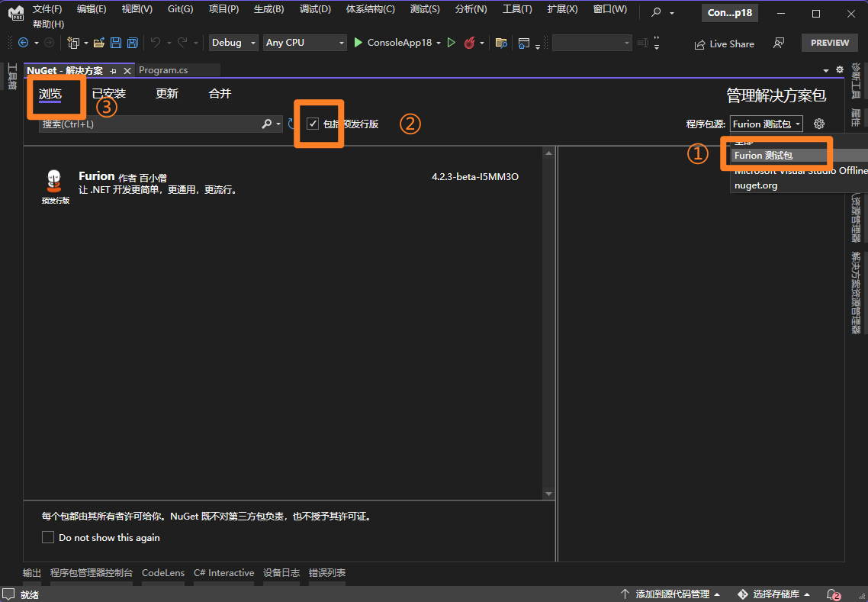The image size is (868, 602).
Task: Click the Hot Reload flame icon
Action: coord(470,43)
